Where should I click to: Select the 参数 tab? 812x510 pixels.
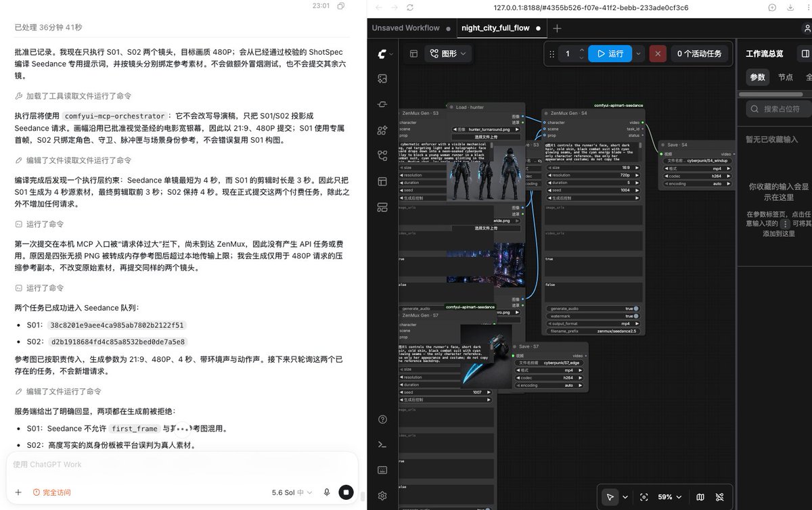pos(757,77)
